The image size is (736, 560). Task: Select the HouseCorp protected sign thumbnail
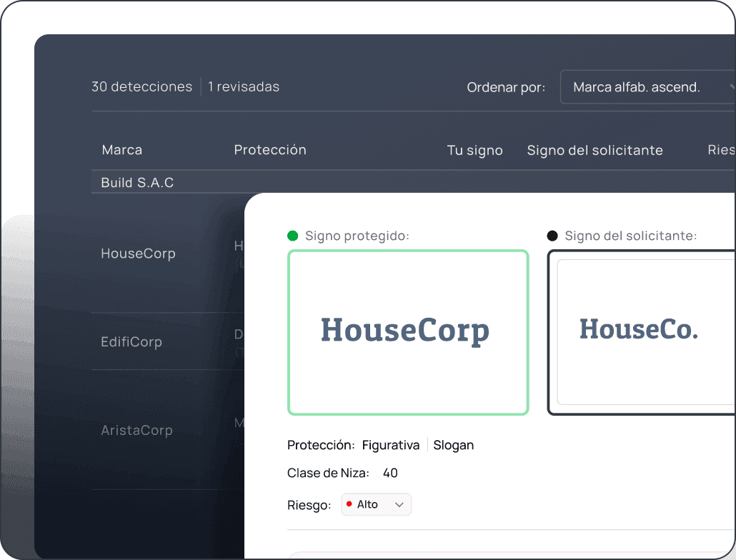click(408, 333)
